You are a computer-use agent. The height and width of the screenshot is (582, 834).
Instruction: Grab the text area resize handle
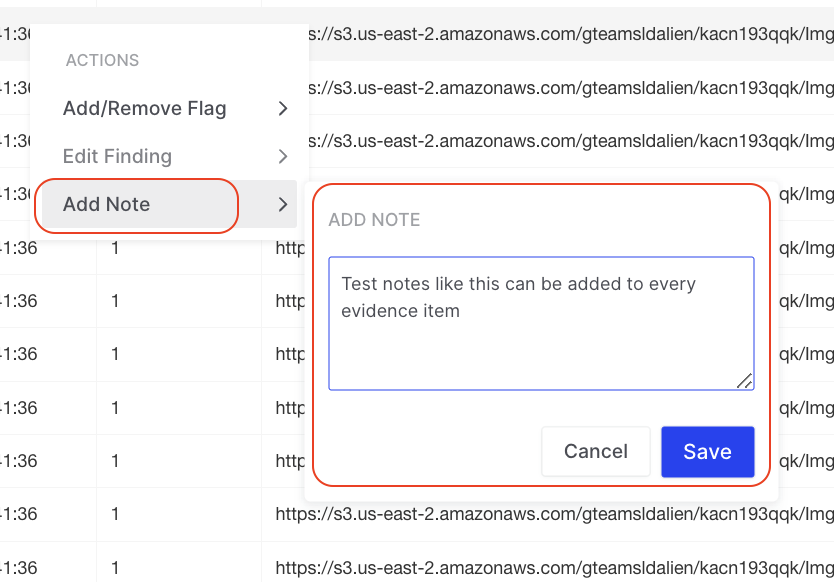(x=745, y=381)
